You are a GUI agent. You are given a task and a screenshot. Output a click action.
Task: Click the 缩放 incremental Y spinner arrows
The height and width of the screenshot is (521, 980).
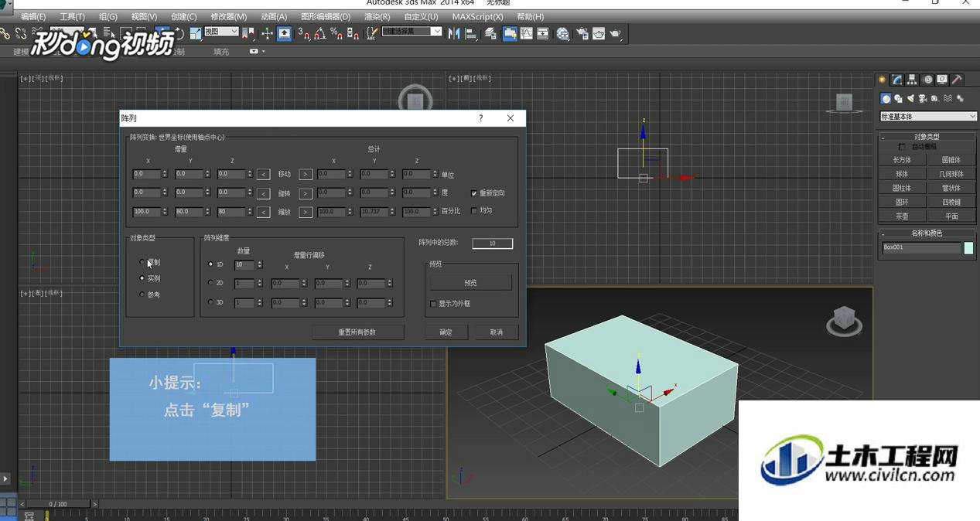tap(207, 211)
